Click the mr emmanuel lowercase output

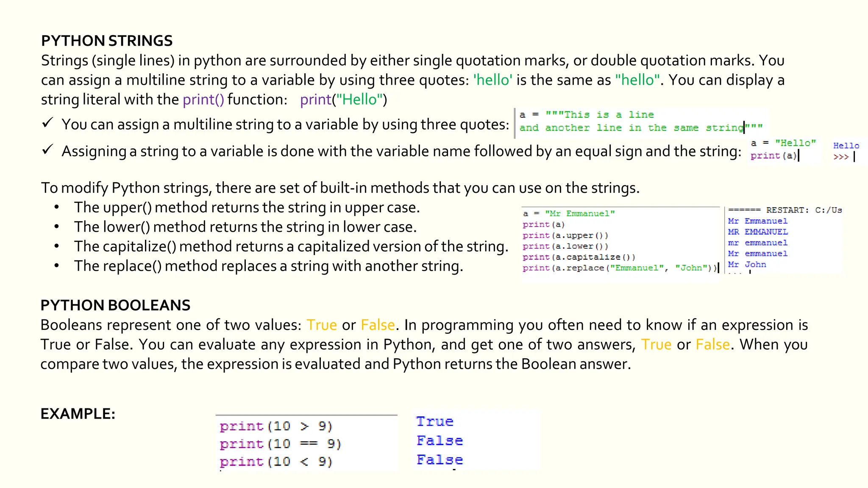point(758,243)
